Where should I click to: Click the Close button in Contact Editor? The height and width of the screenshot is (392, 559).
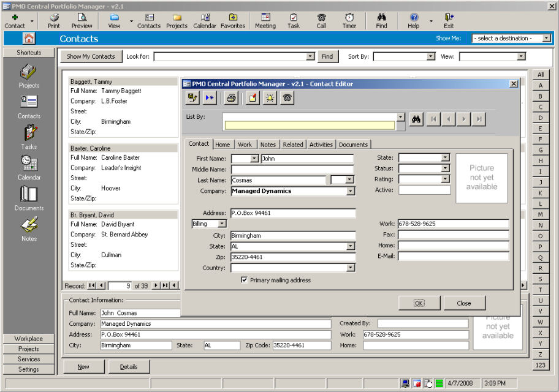[x=464, y=303]
